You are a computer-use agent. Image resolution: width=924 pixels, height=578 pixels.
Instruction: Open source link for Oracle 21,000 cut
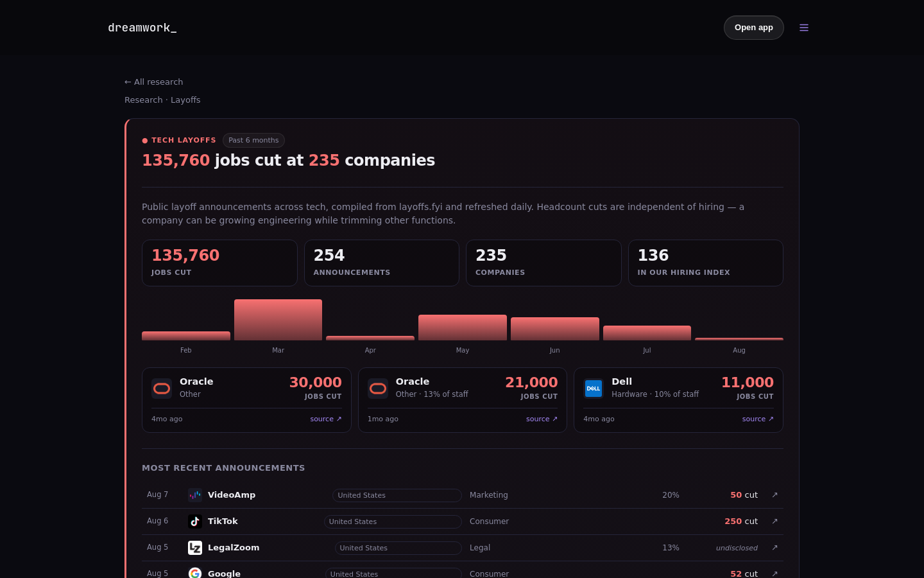(x=542, y=419)
